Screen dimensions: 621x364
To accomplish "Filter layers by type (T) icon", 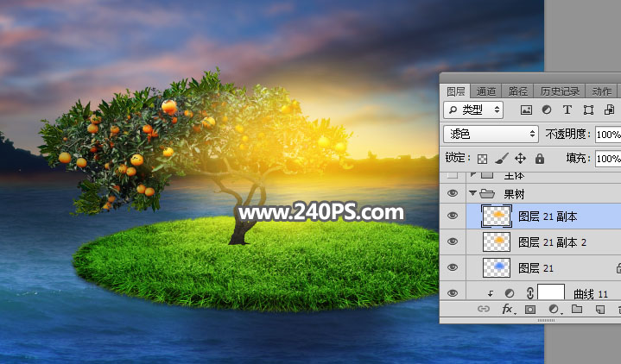I will tap(567, 110).
